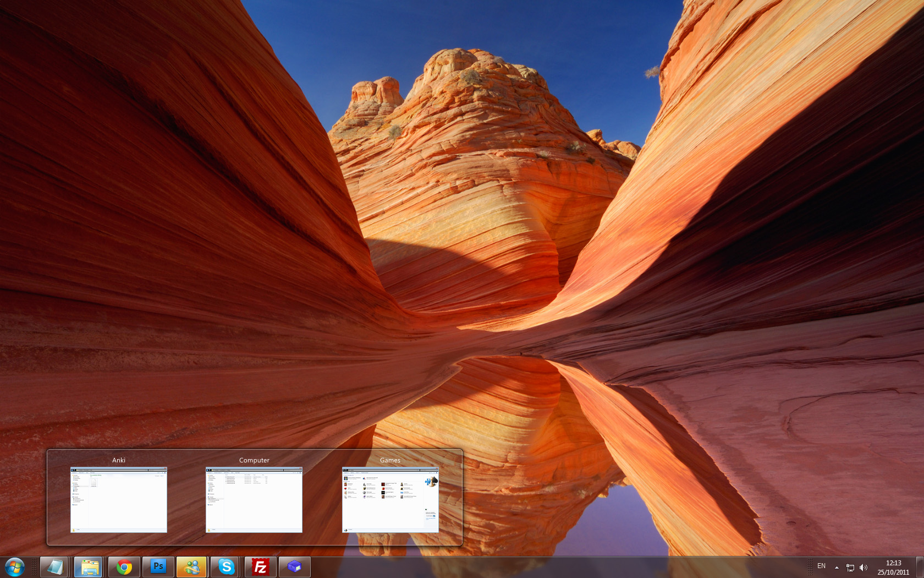Expand the hidden system tray icons
This screenshot has width=924, height=578.
click(x=837, y=566)
